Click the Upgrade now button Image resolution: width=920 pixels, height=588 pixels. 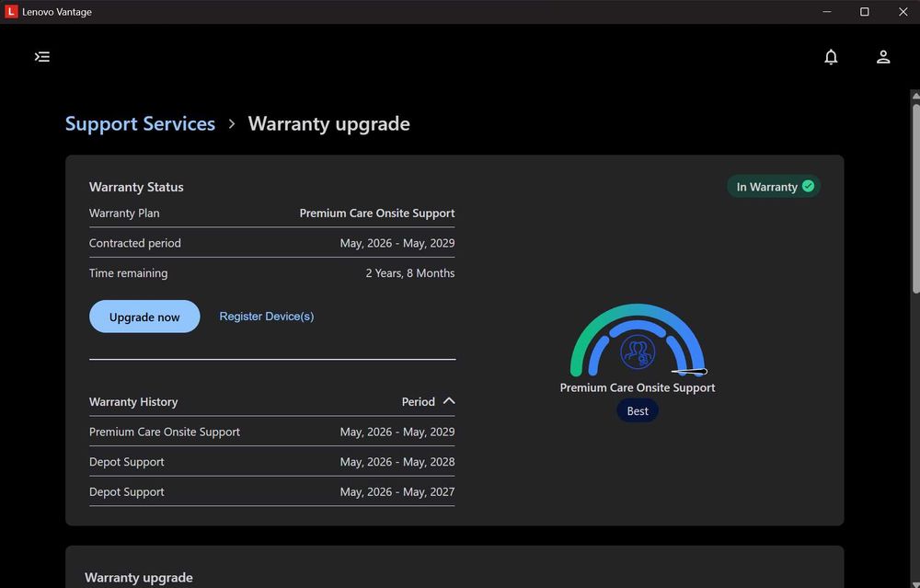(144, 317)
